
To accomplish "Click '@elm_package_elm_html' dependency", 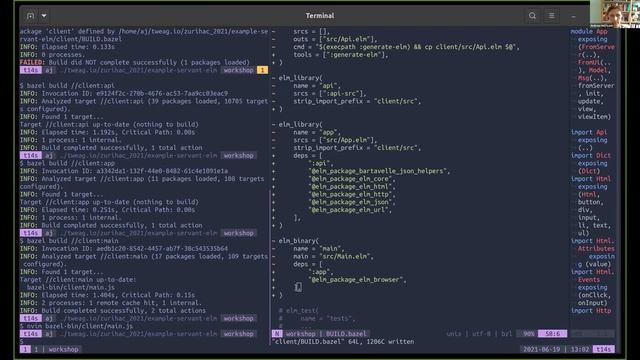I will [352, 187].
